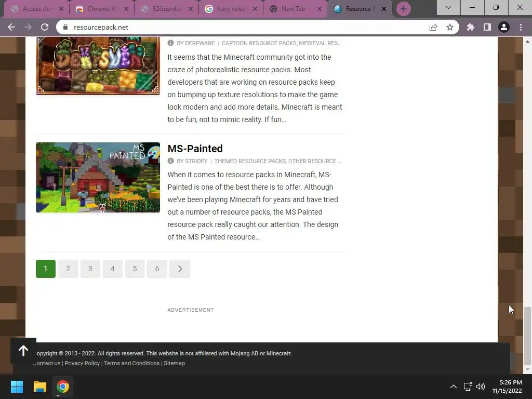532x399 pixels.
Task: Go to page 4 of resource packs
Action: pyautogui.click(x=113, y=269)
